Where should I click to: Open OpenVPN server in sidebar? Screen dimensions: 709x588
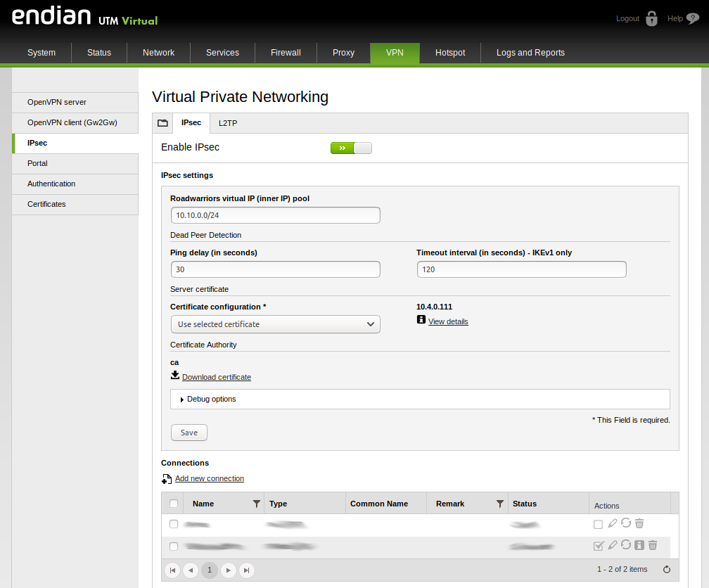pyautogui.click(x=75, y=102)
